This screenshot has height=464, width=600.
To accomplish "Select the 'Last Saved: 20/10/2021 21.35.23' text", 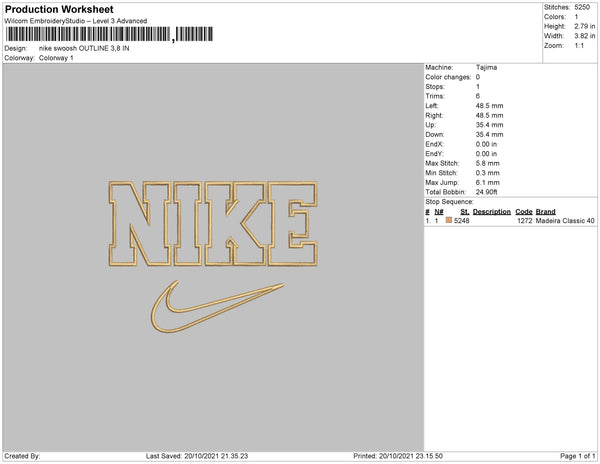I will click(x=197, y=456).
